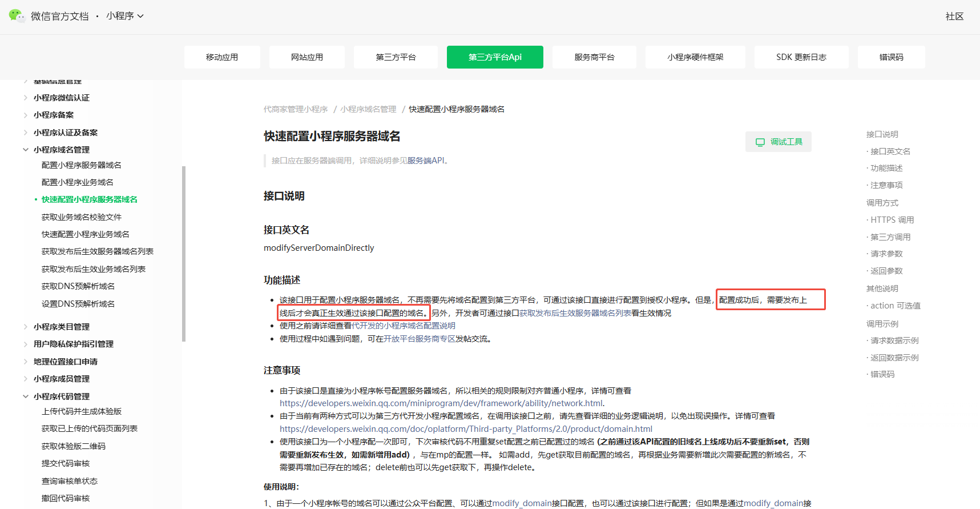The image size is (980, 509).
Task: Switch to 移动应用 tab
Action: click(222, 57)
